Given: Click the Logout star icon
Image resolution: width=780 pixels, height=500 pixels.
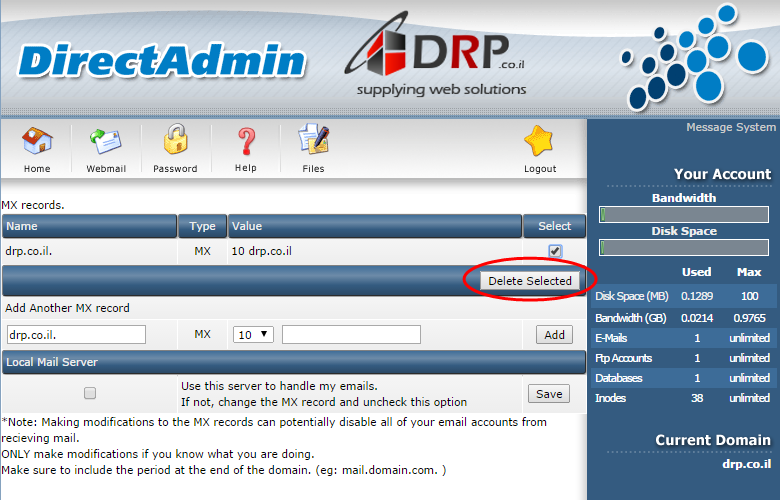Looking at the screenshot, I should click(539, 142).
